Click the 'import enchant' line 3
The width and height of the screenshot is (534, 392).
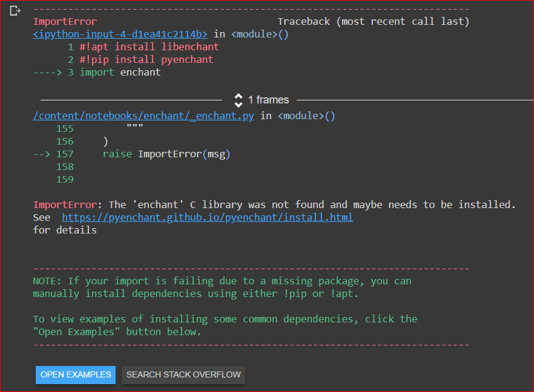120,73
